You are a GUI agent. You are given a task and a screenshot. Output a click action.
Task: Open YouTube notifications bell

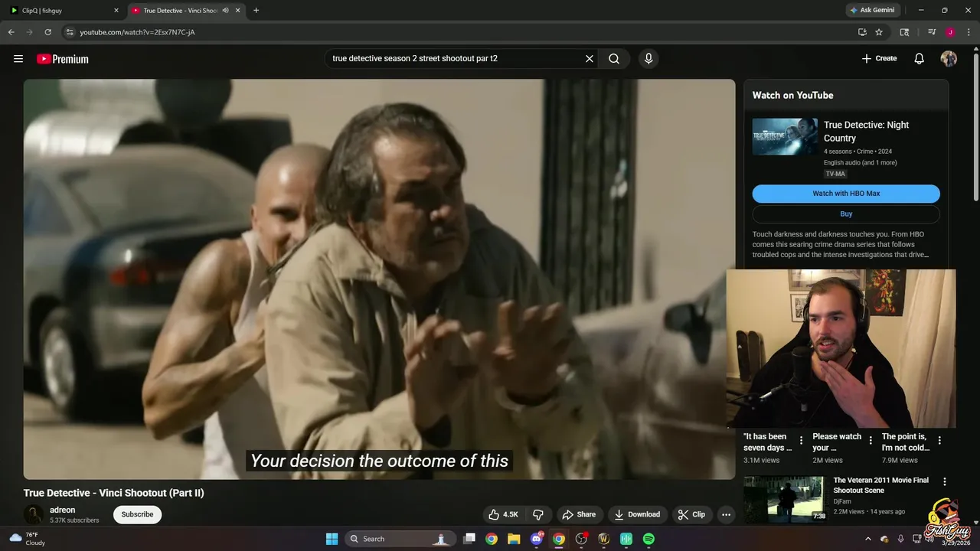point(920,59)
